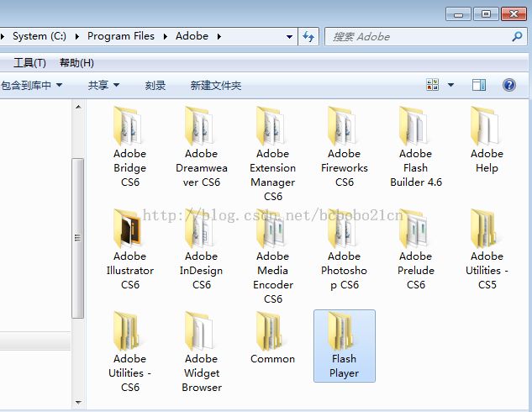Select the Adobe Extension Manager CS6 folder icon
Screen dimensions: 532x412
point(271,126)
